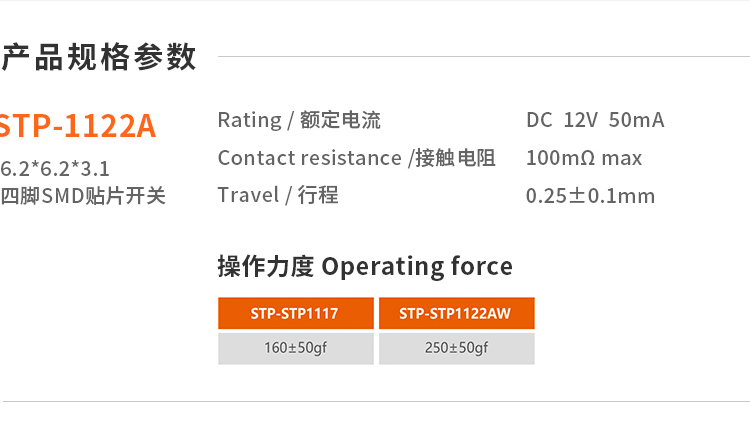Click the 160±50gf table cell
Viewport: 750px width, 423px height.
pos(295,348)
